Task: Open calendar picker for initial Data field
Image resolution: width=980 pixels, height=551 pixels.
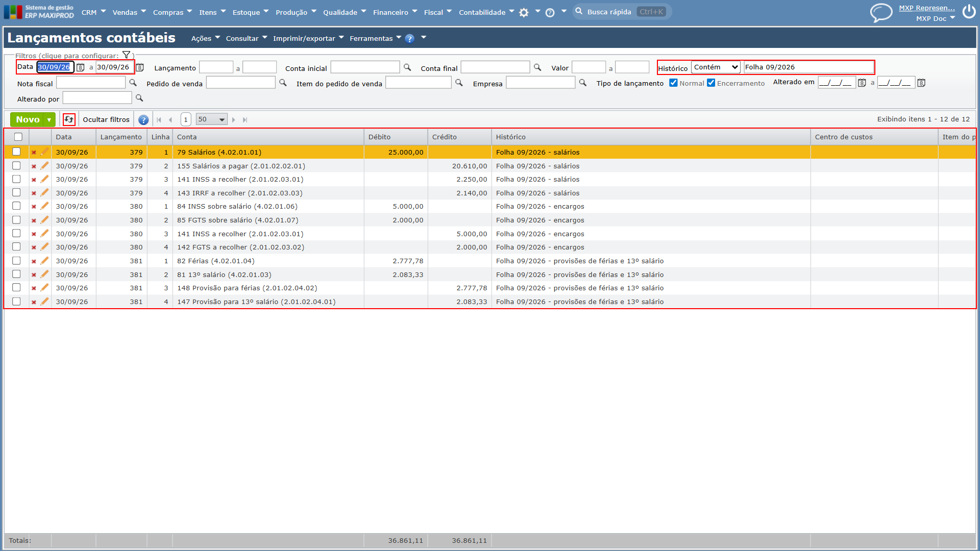Action: point(81,67)
